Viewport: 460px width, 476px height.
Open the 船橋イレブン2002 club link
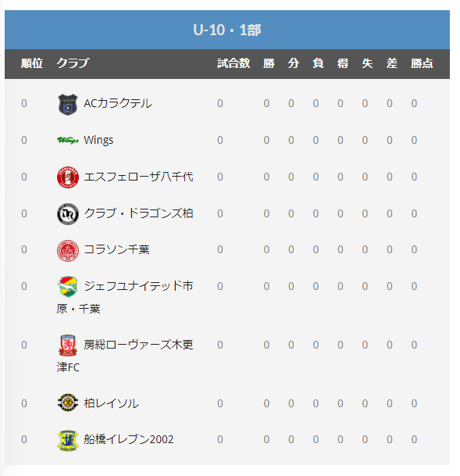tap(129, 439)
